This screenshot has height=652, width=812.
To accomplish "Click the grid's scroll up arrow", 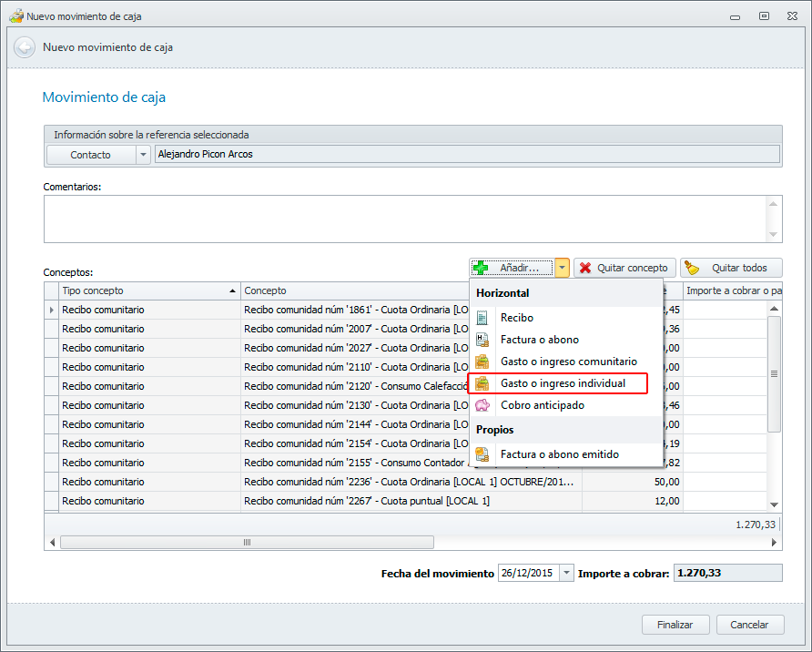I will 774,309.
